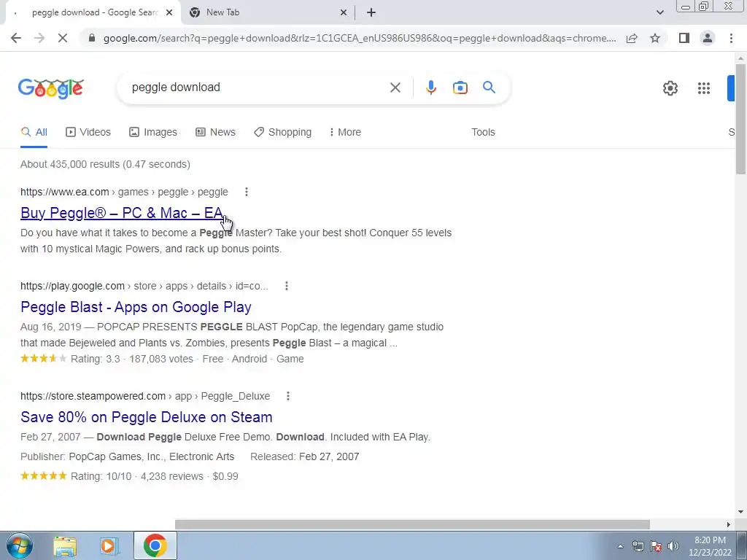Open the side panel icon
The width and height of the screenshot is (747, 560).
[684, 38]
